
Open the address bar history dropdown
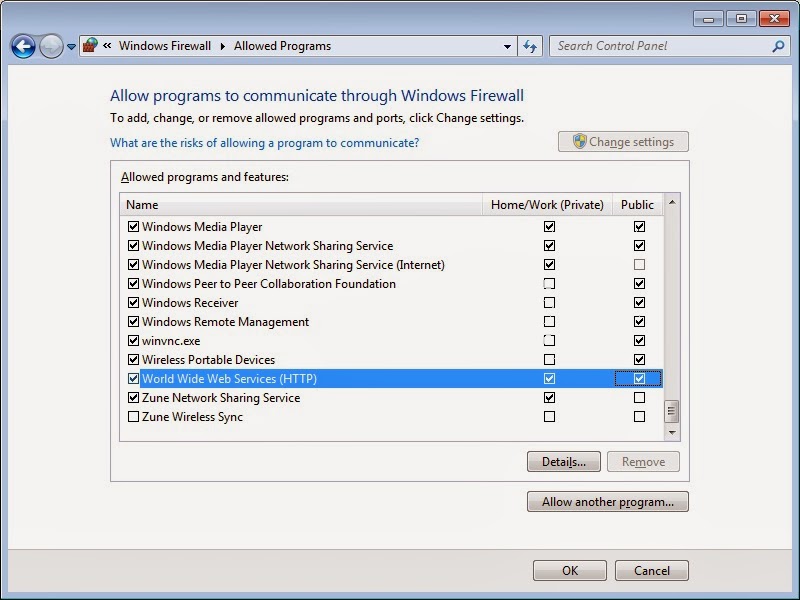click(x=507, y=46)
